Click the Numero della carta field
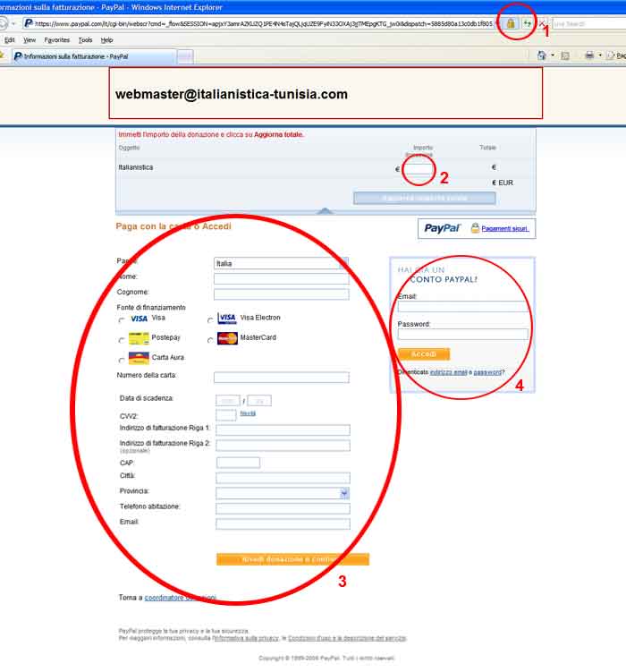The height and width of the screenshot is (672, 626). coord(282,377)
